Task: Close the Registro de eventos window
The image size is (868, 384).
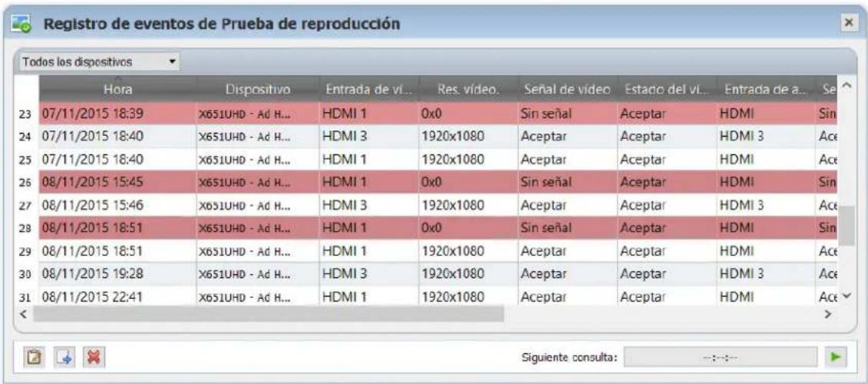Action: click(x=847, y=23)
